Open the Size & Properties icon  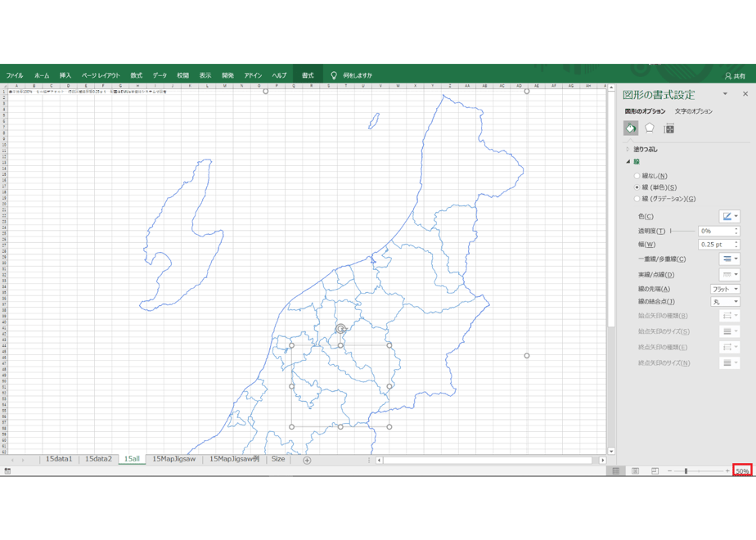pos(668,128)
